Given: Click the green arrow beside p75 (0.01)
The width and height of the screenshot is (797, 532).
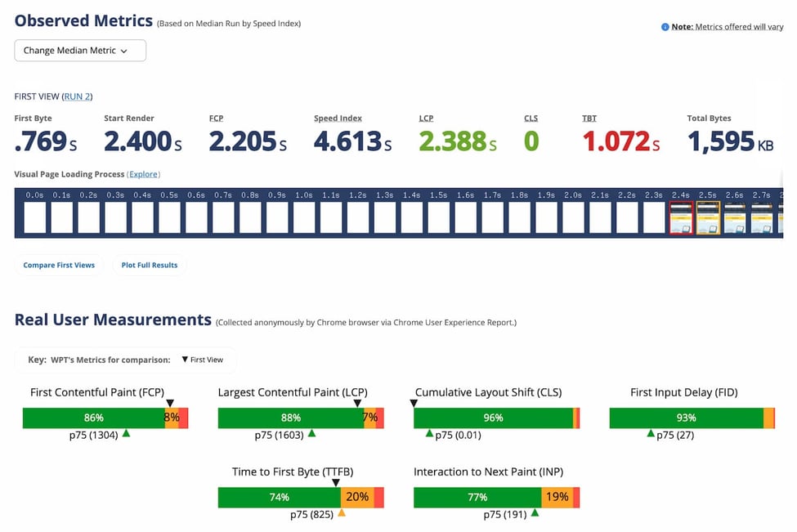Looking at the screenshot, I should coord(429,434).
